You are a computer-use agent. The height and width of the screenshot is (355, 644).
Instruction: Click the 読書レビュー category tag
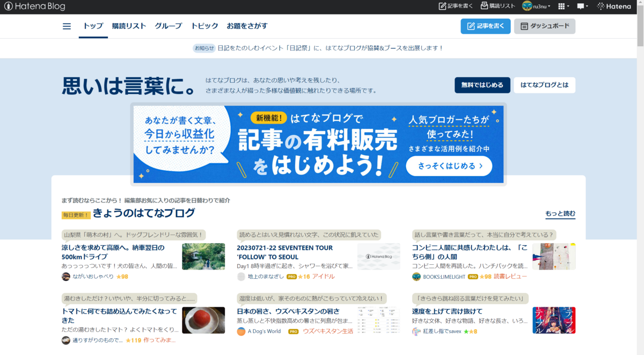click(x=510, y=277)
